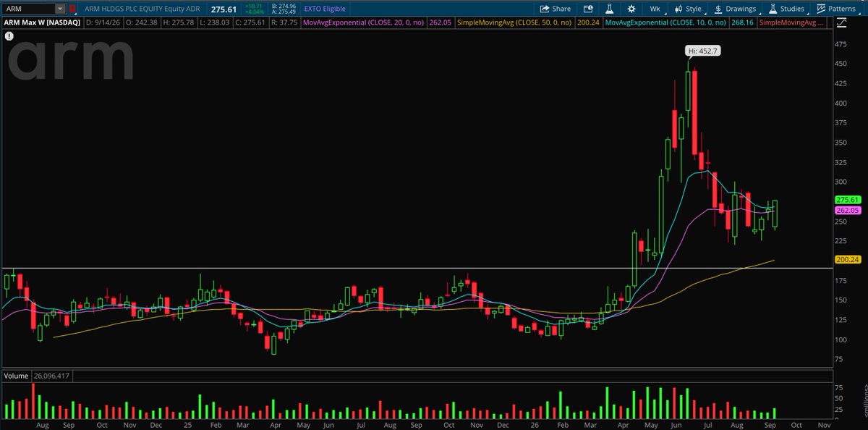Click the last price 275.61 in header
868x430 pixels.
point(223,9)
